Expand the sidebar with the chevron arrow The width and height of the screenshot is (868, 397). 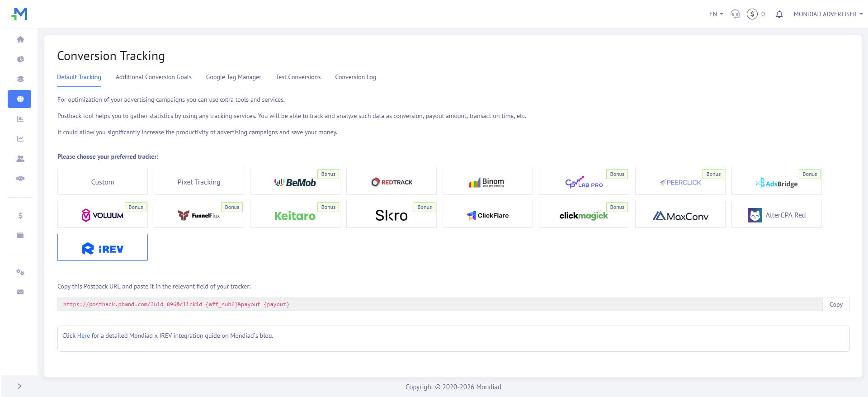click(x=19, y=386)
